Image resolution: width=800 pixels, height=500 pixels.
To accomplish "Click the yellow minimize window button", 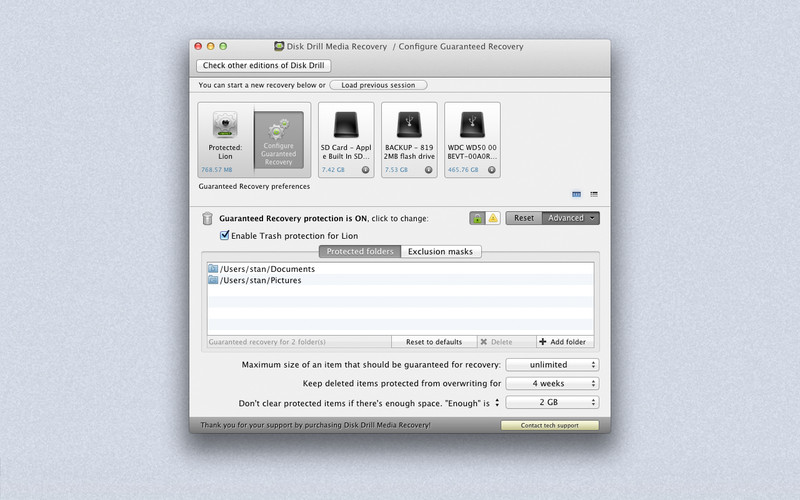I will coord(210,46).
